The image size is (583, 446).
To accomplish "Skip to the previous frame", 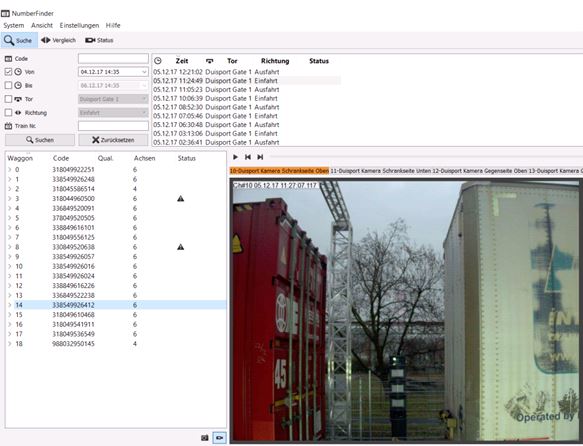I will [x=248, y=157].
